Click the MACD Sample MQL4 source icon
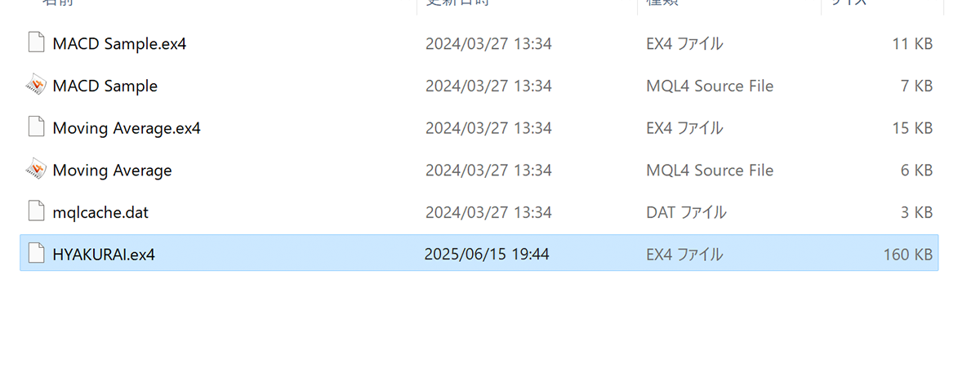Screen dimensions: 980x390 tap(35, 85)
